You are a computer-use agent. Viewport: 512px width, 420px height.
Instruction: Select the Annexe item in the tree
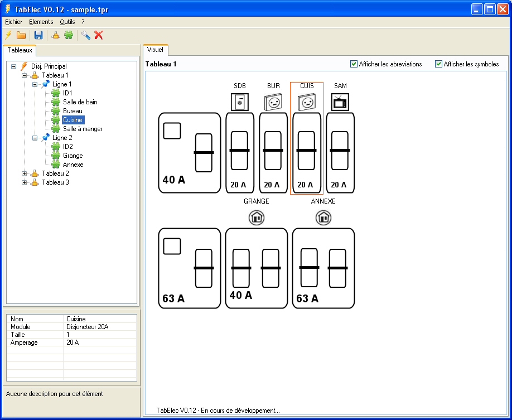(x=73, y=165)
